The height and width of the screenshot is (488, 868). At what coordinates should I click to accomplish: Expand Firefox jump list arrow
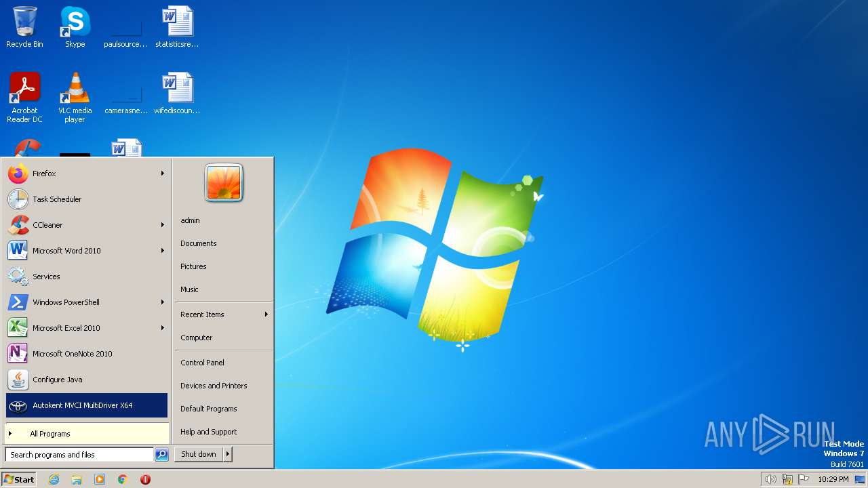[163, 174]
